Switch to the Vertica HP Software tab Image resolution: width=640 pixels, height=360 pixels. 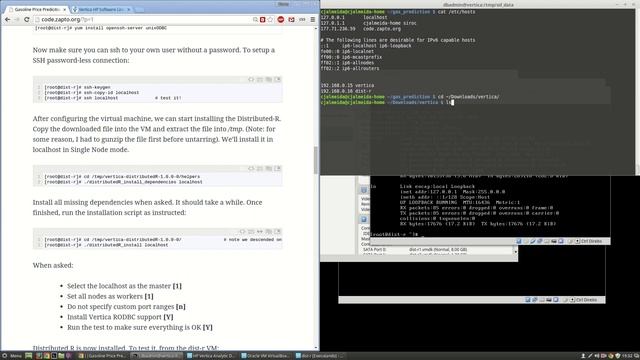click(x=100, y=9)
